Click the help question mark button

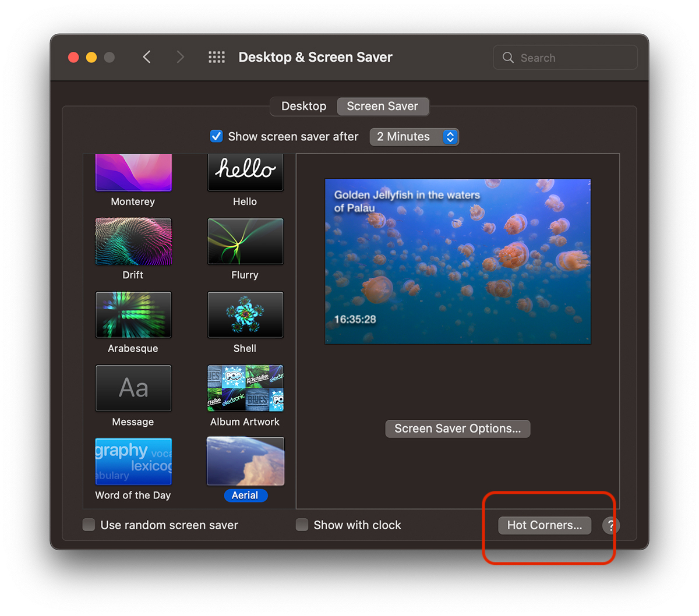pyautogui.click(x=610, y=525)
